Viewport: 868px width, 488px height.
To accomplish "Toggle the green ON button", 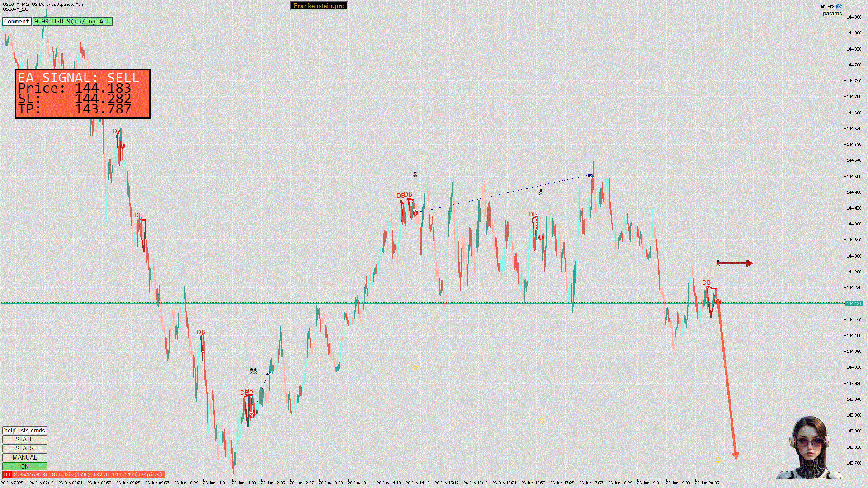I will [x=24, y=466].
